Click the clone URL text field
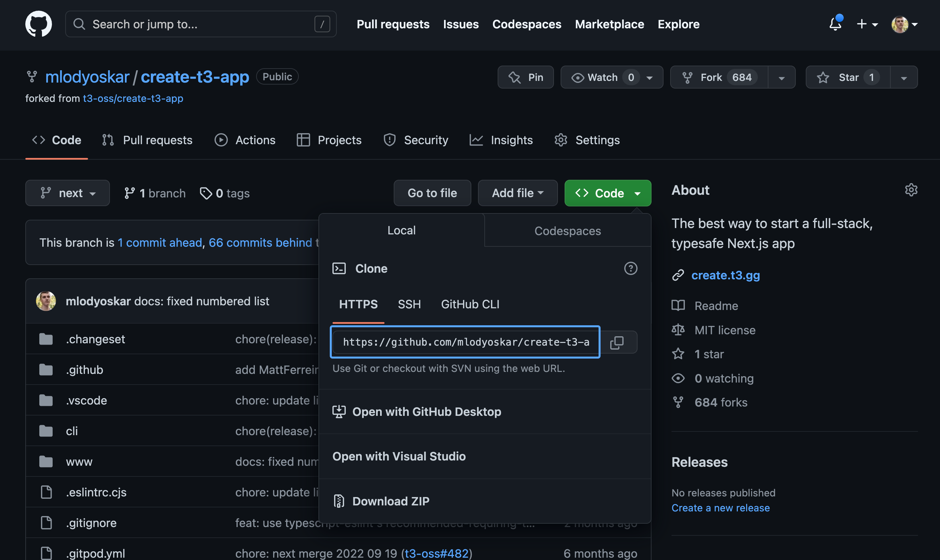 465,342
